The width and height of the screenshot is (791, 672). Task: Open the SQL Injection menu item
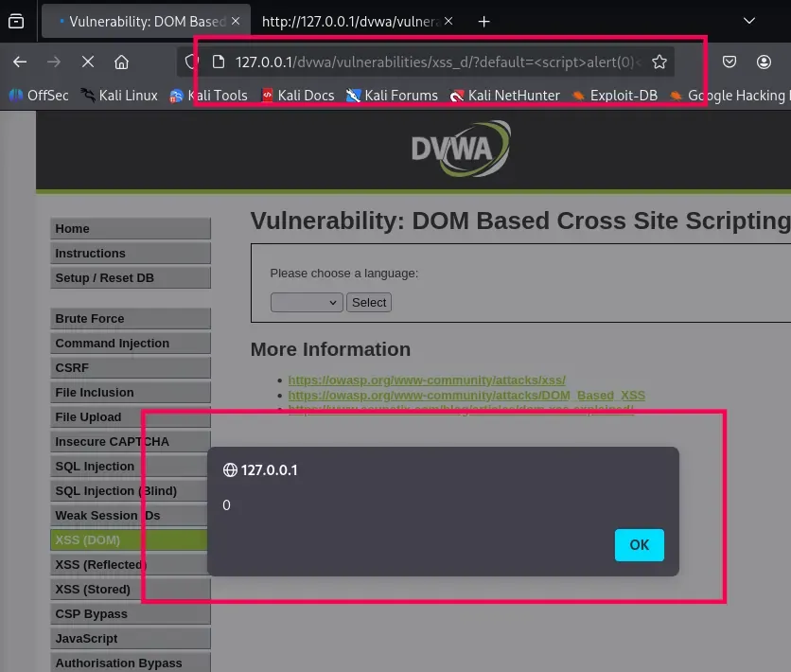tap(131, 467)
